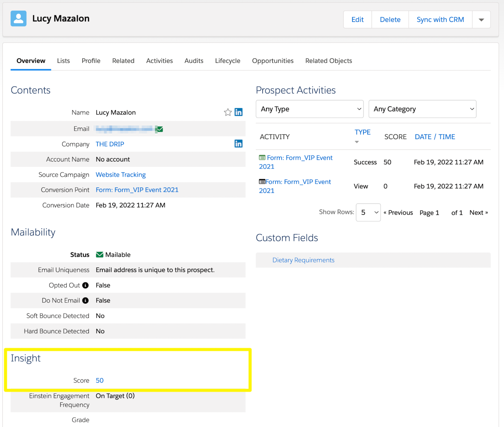
Task: Click the 'Mailable' status text
Action: (118, 255)
